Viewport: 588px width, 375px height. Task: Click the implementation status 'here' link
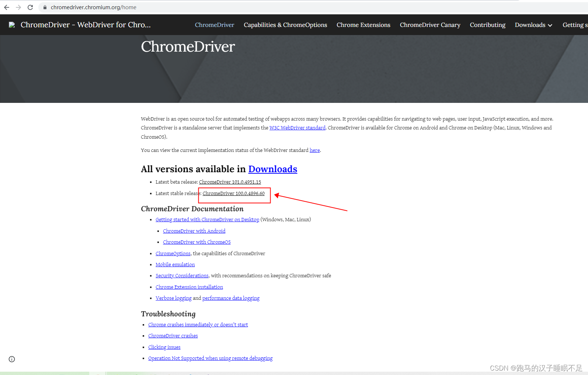point(314,150)
